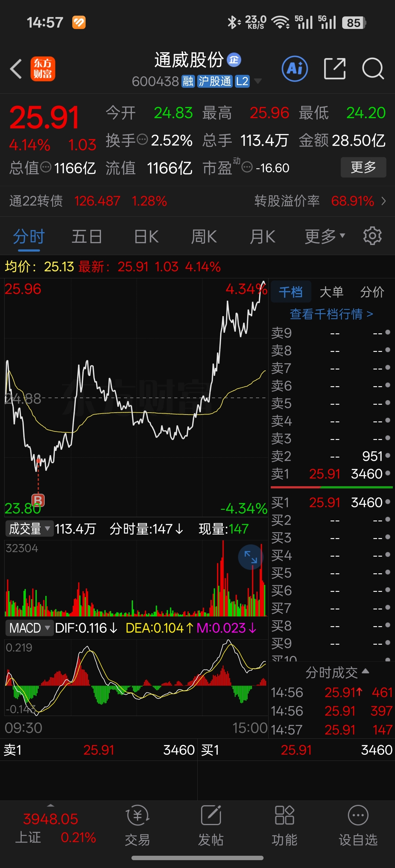Tap the dot next to 卖2 row

(x=387, y=456)
